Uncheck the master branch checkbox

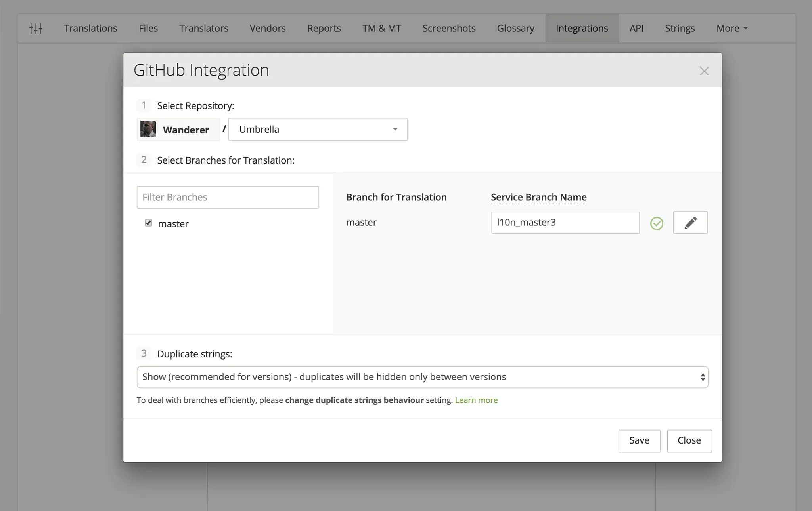point(148,223)
